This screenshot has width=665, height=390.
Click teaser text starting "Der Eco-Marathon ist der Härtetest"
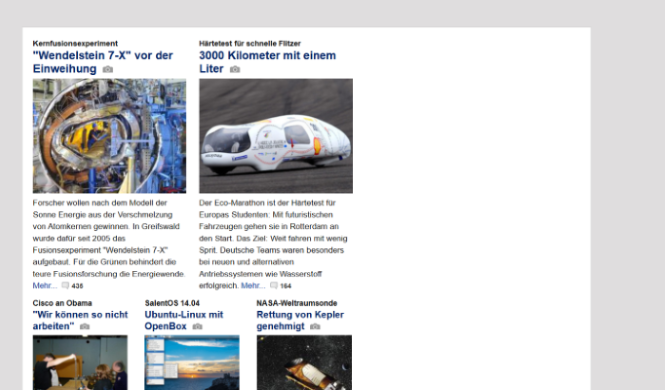[273, 244]
